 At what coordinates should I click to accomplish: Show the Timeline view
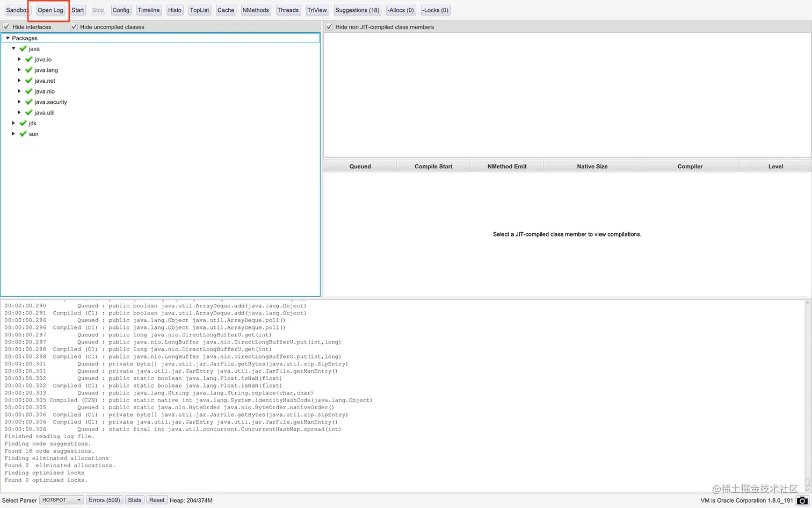(x=148, y=10)
